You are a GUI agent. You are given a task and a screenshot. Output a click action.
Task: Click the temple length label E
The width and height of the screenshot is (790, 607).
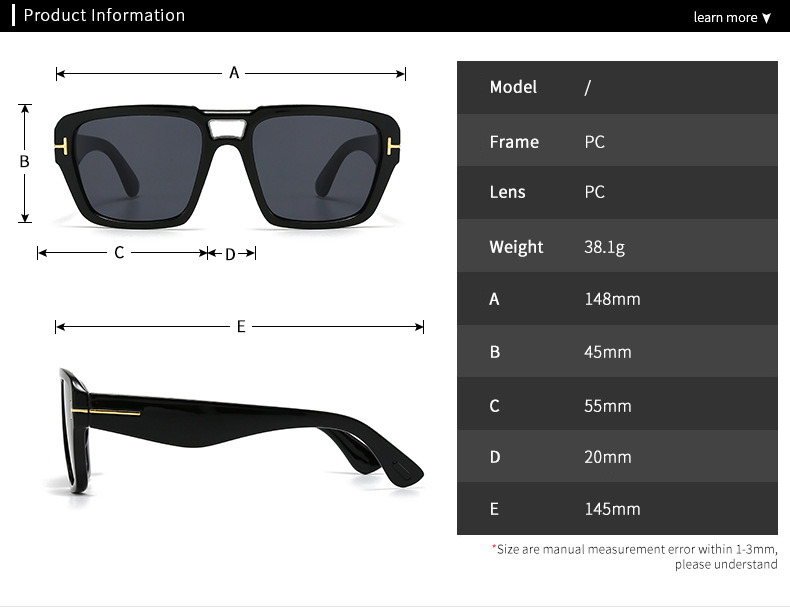pos(241,326)
